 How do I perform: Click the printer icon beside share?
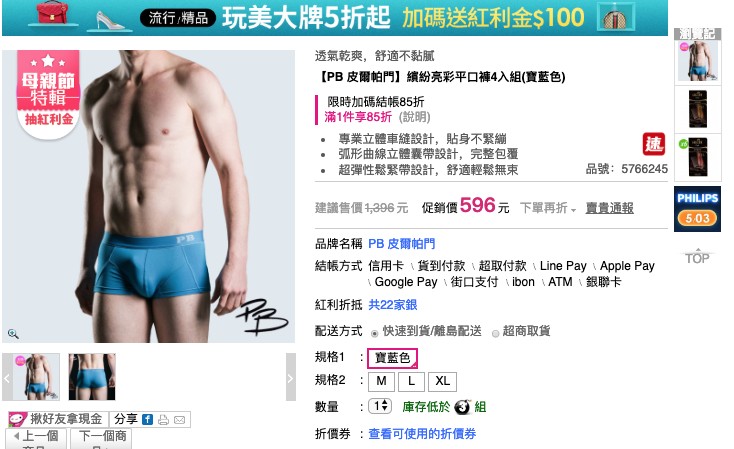(163, 420)
